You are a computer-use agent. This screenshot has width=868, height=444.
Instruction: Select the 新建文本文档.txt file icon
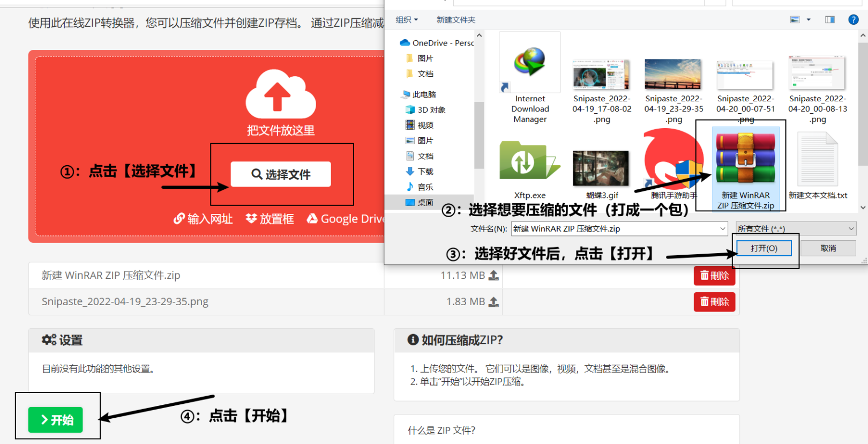tap(817, 160)
